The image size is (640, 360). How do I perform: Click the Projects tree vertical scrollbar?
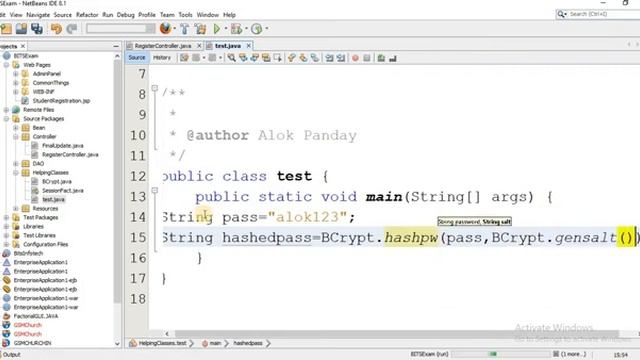click(x=118, y=181)
